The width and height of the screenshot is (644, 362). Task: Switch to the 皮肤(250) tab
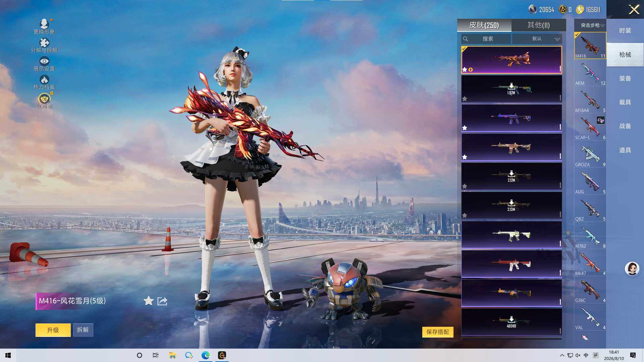484,25
